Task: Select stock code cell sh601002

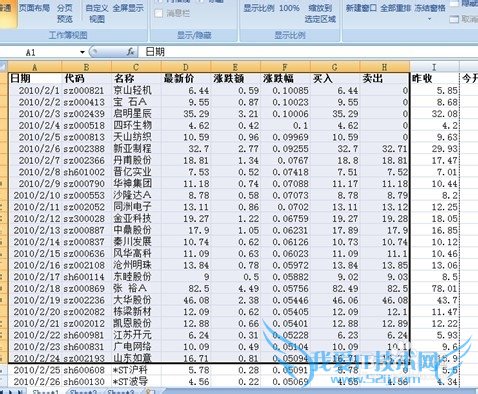Action: point(86,172)
